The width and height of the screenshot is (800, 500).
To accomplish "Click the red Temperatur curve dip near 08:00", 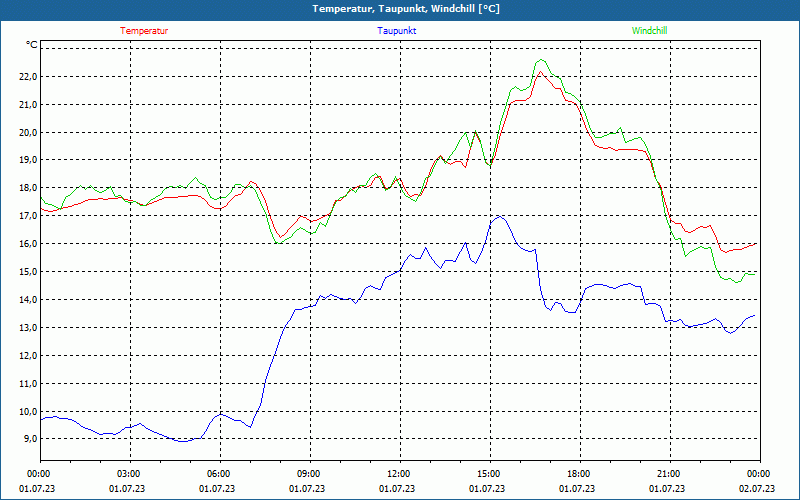I will (280, 237).
